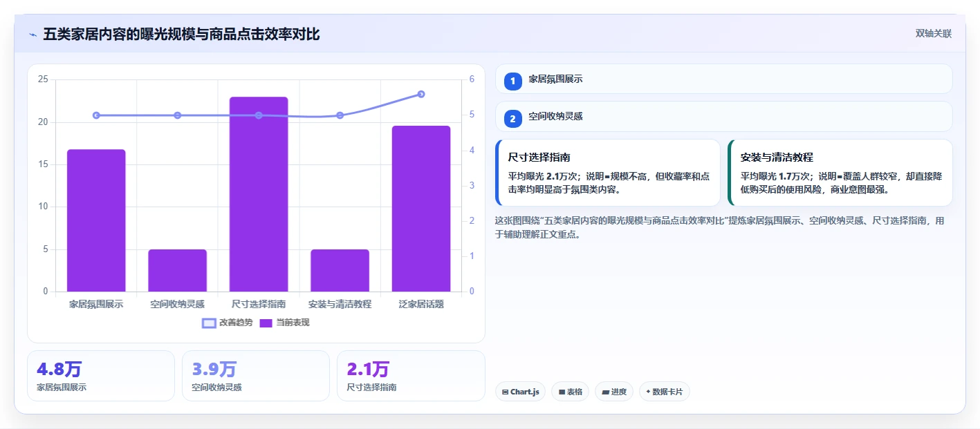Click the 改善趋势 legend color box

pos(209,323)
